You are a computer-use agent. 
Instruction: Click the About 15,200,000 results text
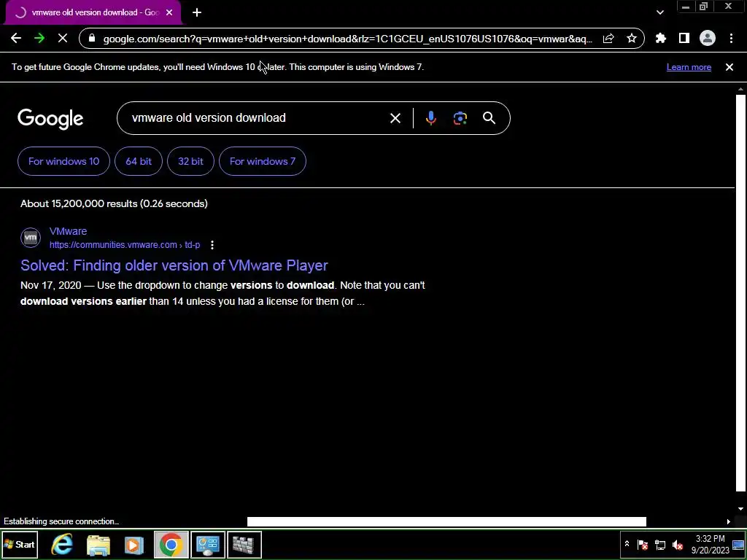coord(114,204)
